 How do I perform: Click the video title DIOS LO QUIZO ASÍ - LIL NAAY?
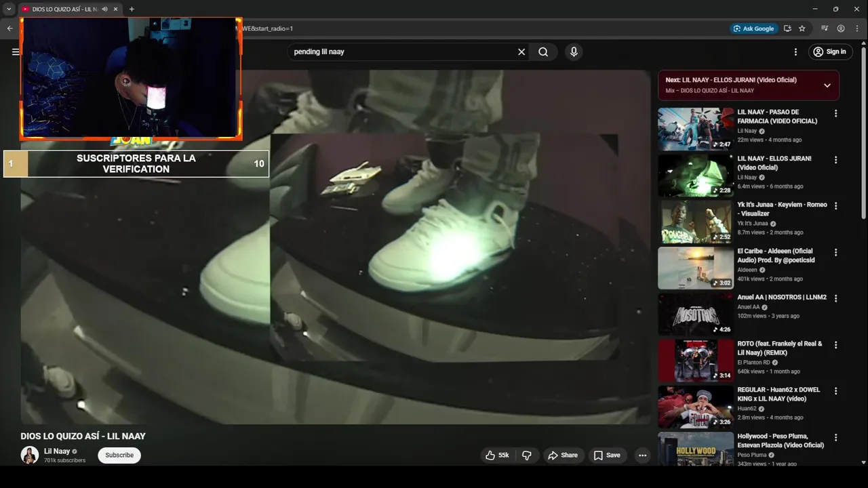click(x=83, y=436)
